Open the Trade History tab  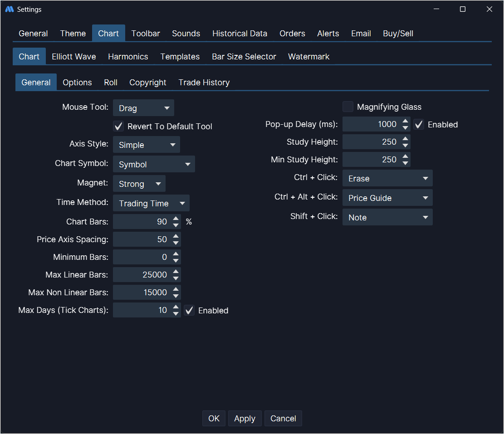tap(204, 83)
